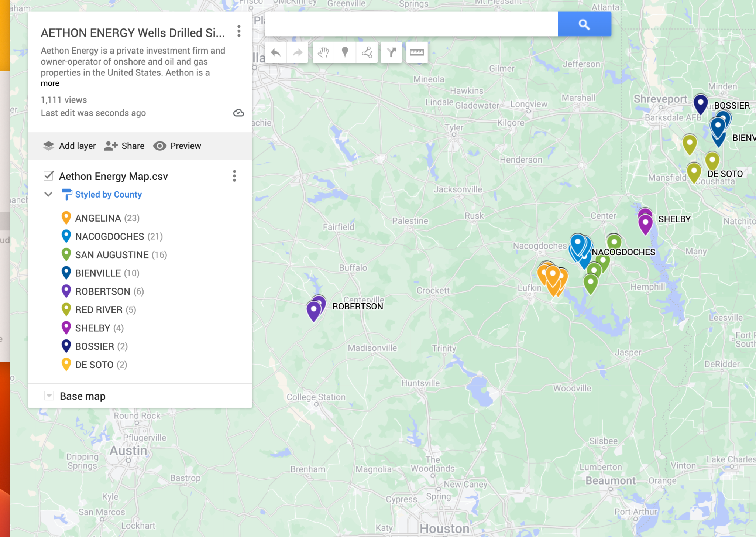756x537 pixels.
Task: Select the Add marker tool
Action: pyautogui.click(x=345, y=52)
